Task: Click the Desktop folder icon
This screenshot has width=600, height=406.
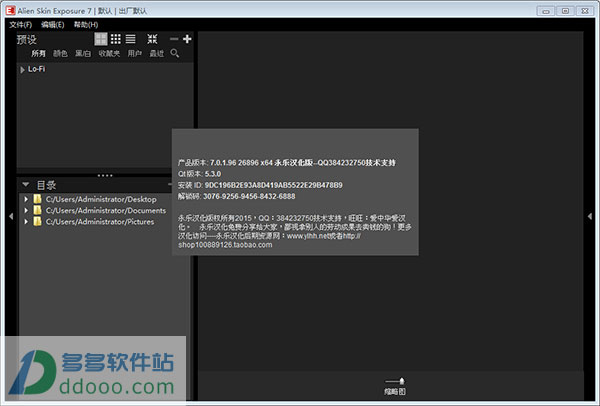Action: pyautogui.click(x=37, y=199)
